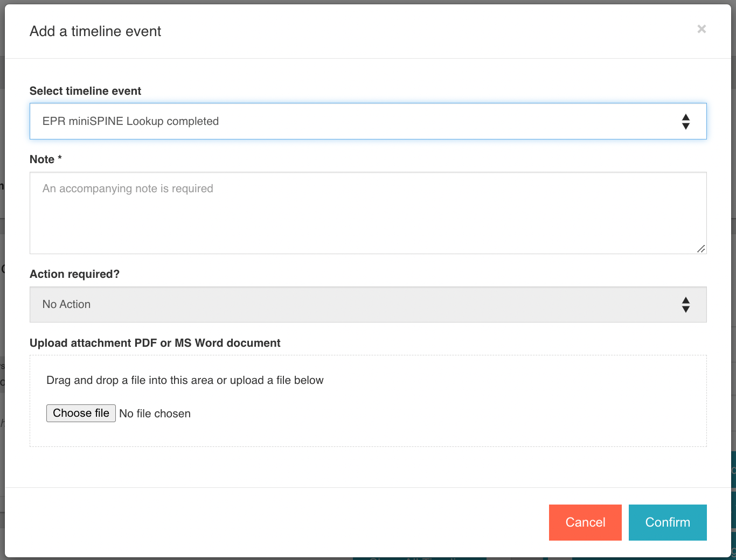Click the arrows icon on timeline event selector
736x560 pixels.
click(685, 122)
